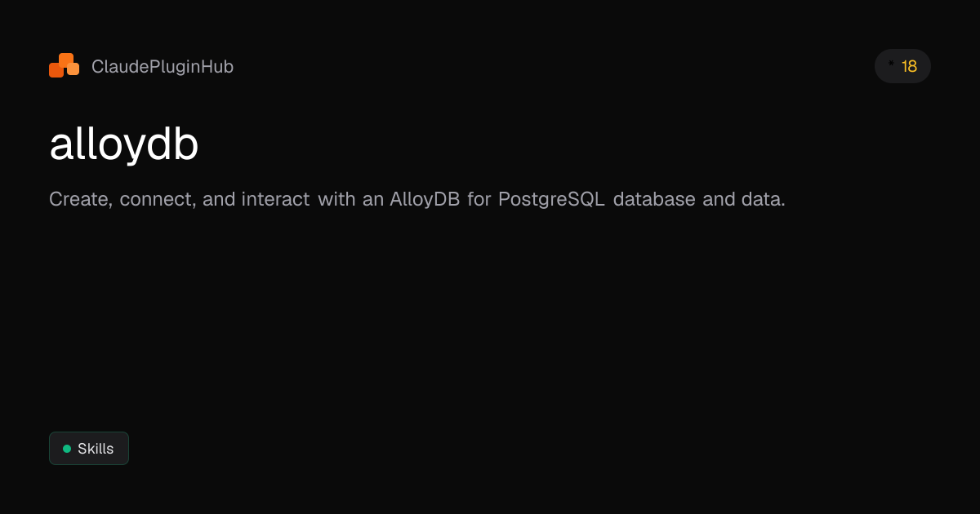Viewport: 980px width, 514px height.
Task: Expand the alloydb plugin description
Action: (417, 198)
